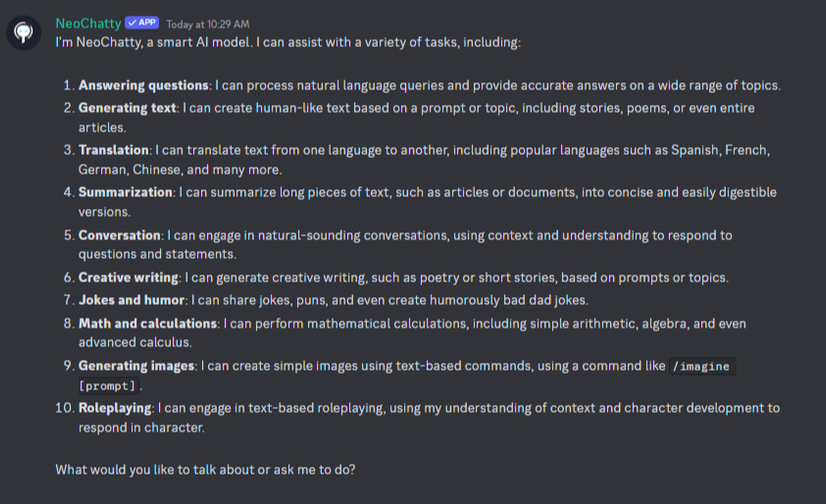Click the closing question about what to talk about
Image resolution: width=826 pixels, height=504 pixels.
pos(205,470)
